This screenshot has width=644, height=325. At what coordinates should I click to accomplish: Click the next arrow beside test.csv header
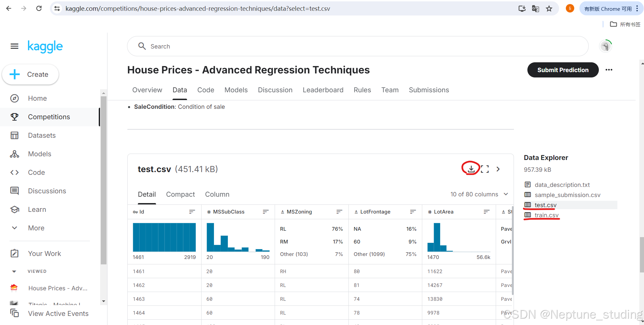click(x=498, y=169)
